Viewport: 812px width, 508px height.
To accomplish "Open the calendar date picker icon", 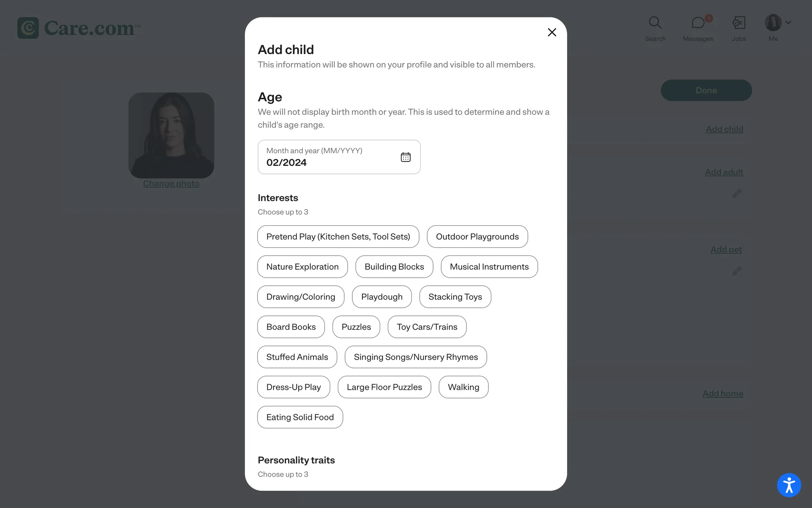I will coord(405,157).
